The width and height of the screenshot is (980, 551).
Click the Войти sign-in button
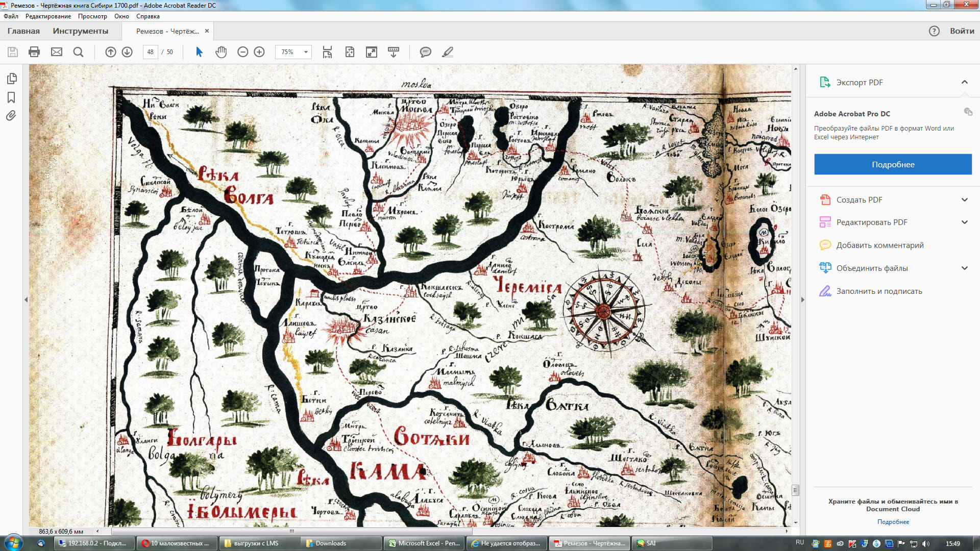coord(962,31)
